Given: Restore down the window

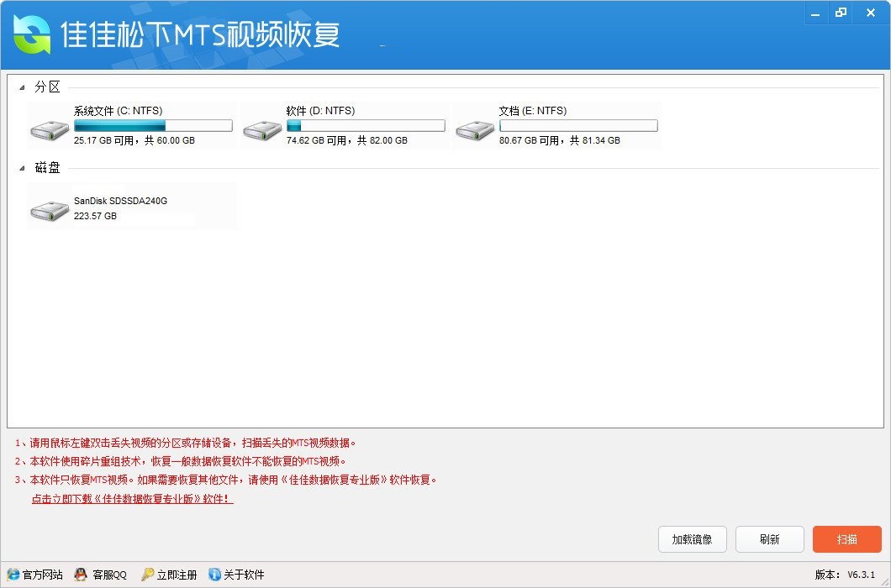Looking at the screenshot, I should (841, 13).
